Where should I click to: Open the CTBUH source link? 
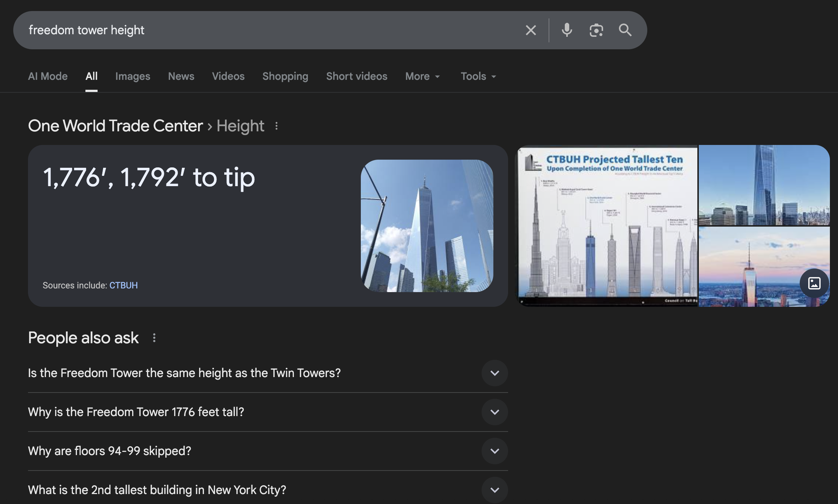(x=123, y=285)
